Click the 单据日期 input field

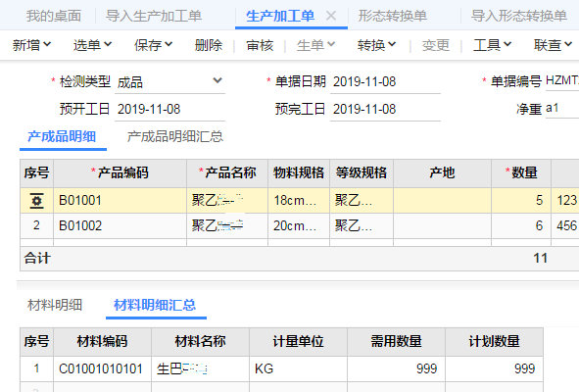pyautogui.click(x=385, y=81)
